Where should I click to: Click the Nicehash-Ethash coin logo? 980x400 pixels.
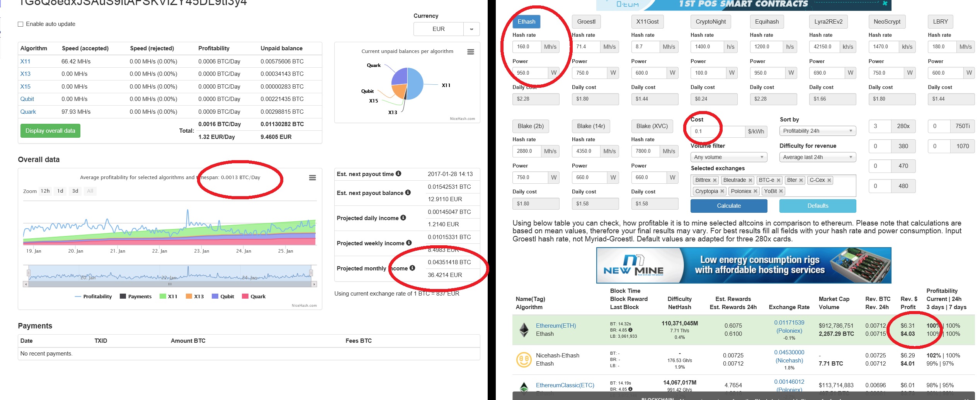pos(524,360)
